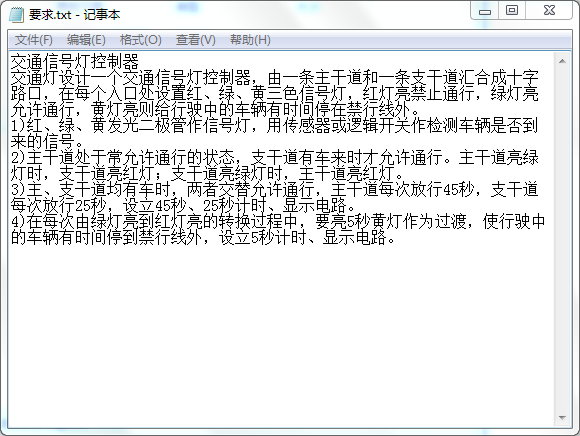Click the scrollbar up arrow

point(562,61)
